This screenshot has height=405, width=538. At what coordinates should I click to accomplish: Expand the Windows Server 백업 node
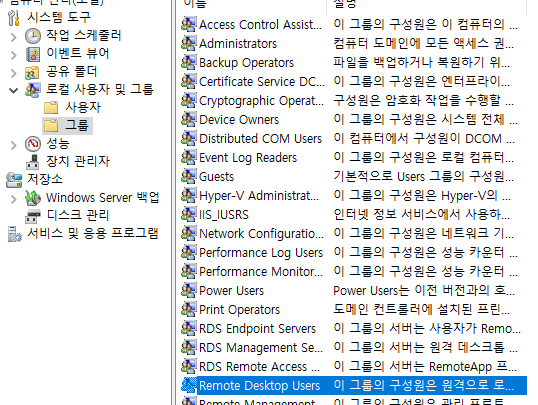pyautogui.click(x=14, y=199)
